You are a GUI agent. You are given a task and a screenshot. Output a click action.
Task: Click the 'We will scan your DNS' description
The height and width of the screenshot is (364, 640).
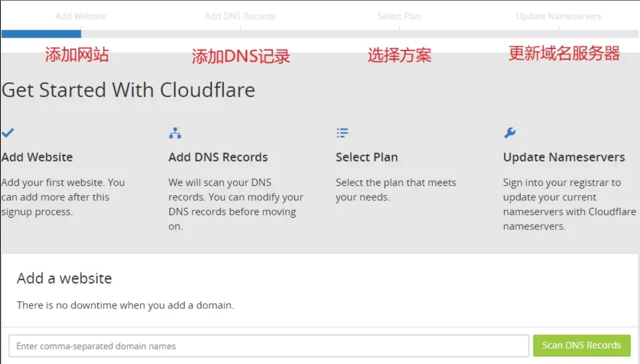(236, 204)
